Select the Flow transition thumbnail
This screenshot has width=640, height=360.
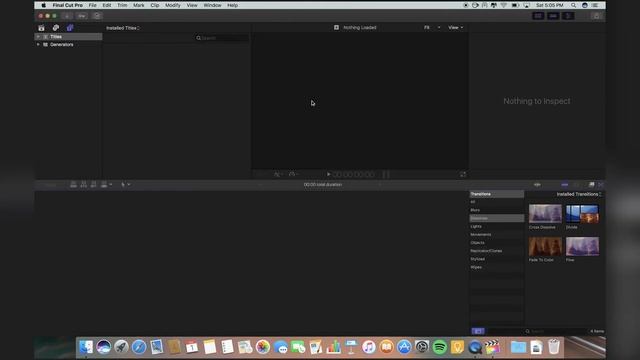tap(582, 247)
